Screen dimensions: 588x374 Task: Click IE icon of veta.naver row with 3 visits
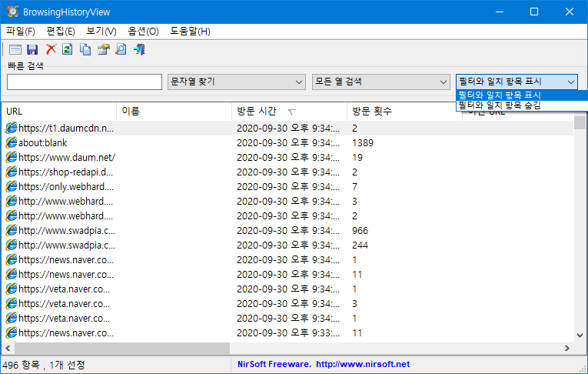click(x=12, y=304)
